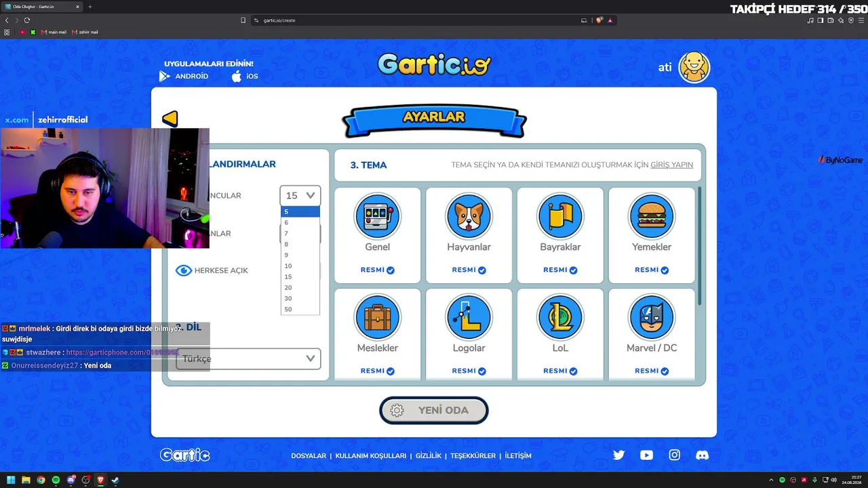Open File Explorer from the taskbar
Image resolution: width=868 pixels, height=488 pixels.
(26, 480)
